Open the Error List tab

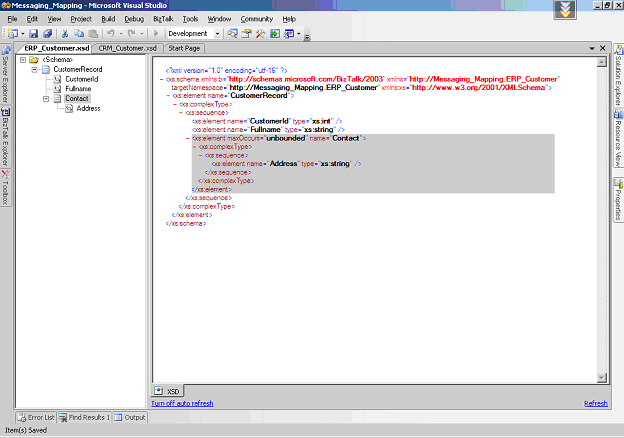(x=36, y=417)
